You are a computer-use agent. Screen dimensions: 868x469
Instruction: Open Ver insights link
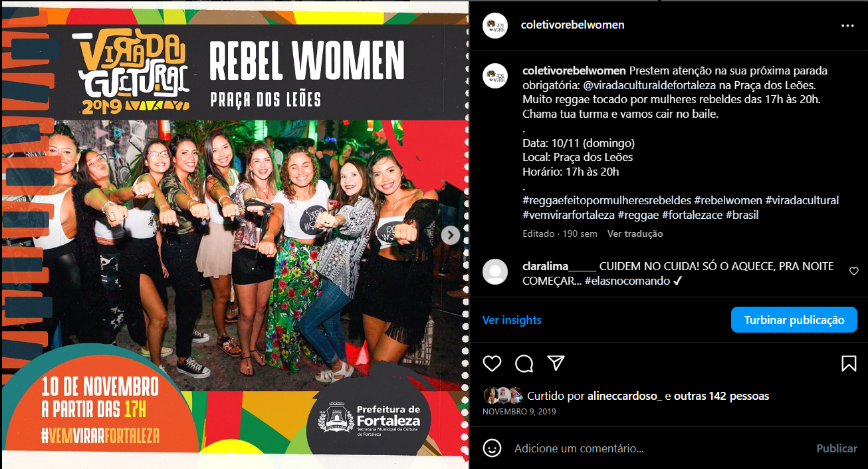512,320
